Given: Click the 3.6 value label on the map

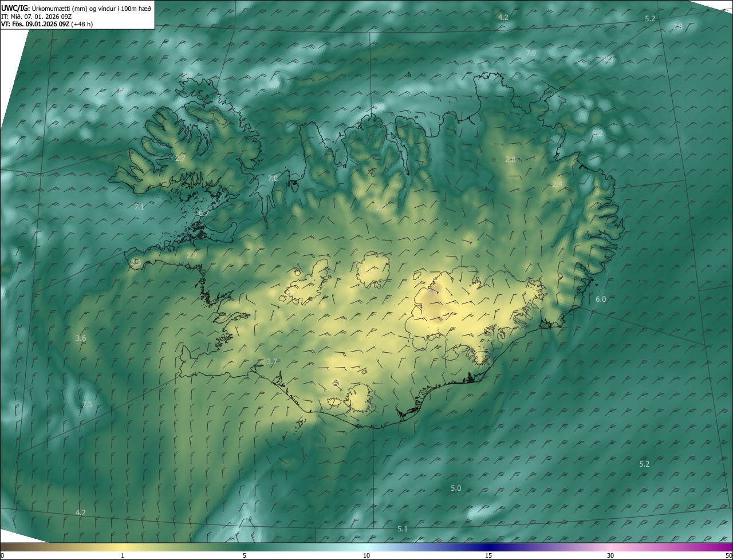Looking at the screenshot, I should click(81, 338).
